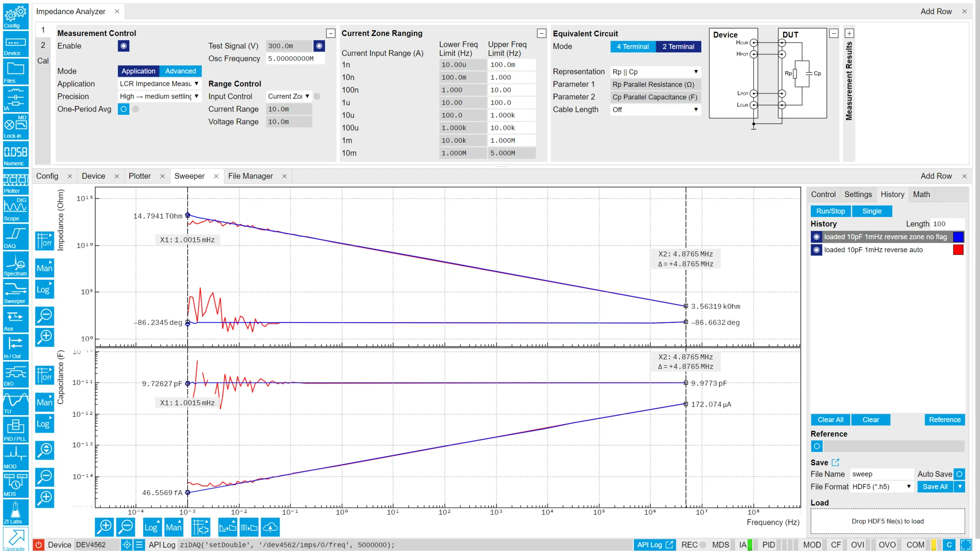
Task: Toggle visibility of 'reverse zone no flag' trace
Action: (816, 237)
